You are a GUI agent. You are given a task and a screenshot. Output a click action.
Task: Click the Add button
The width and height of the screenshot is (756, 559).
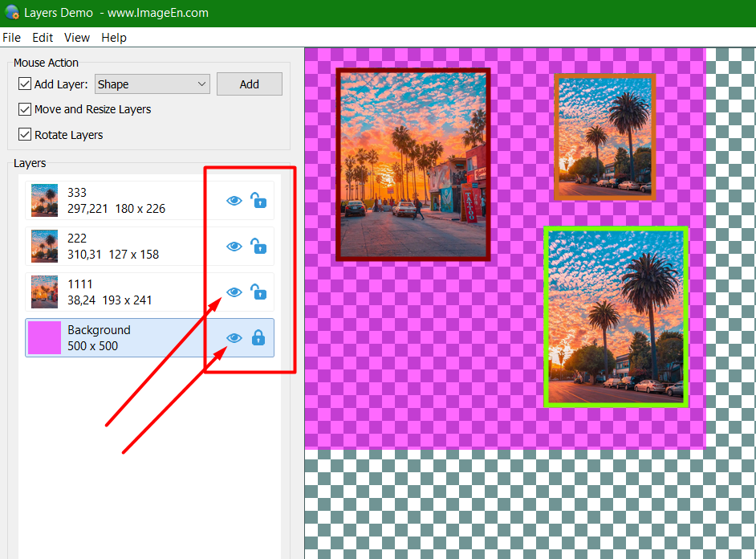(250, 84)
